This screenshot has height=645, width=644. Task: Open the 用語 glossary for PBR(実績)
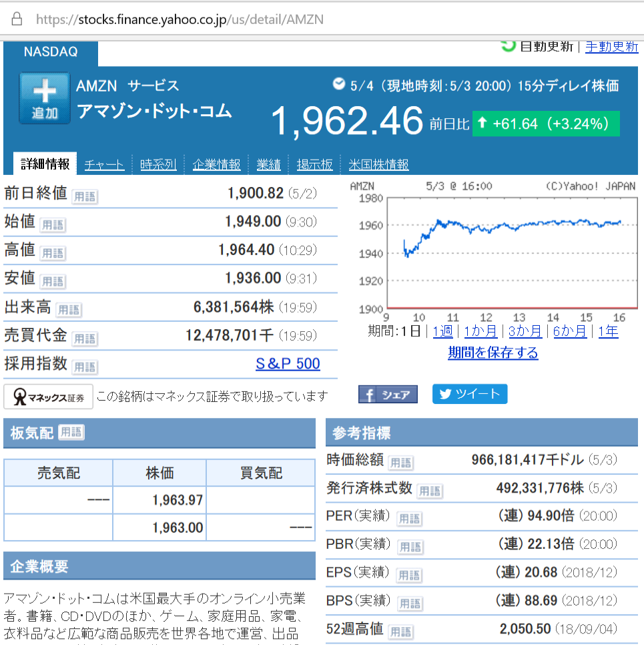(x=410, y=547)
